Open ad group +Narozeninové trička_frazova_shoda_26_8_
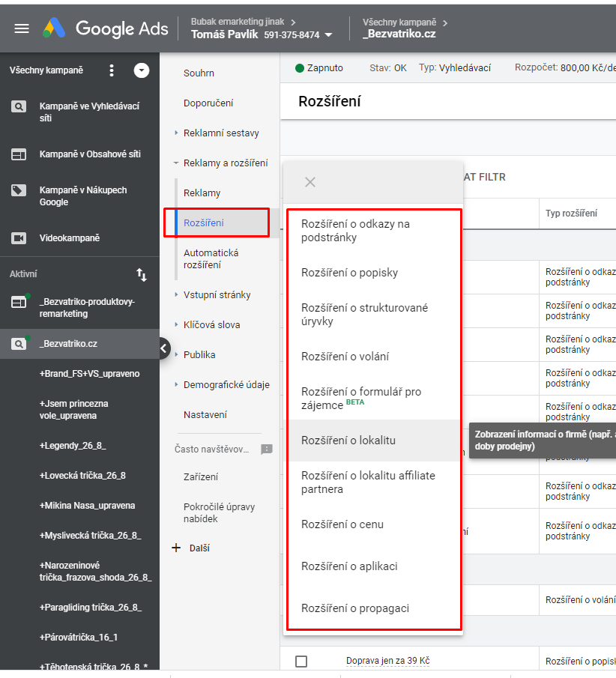The image size is (616, 678). pos(96,572)
